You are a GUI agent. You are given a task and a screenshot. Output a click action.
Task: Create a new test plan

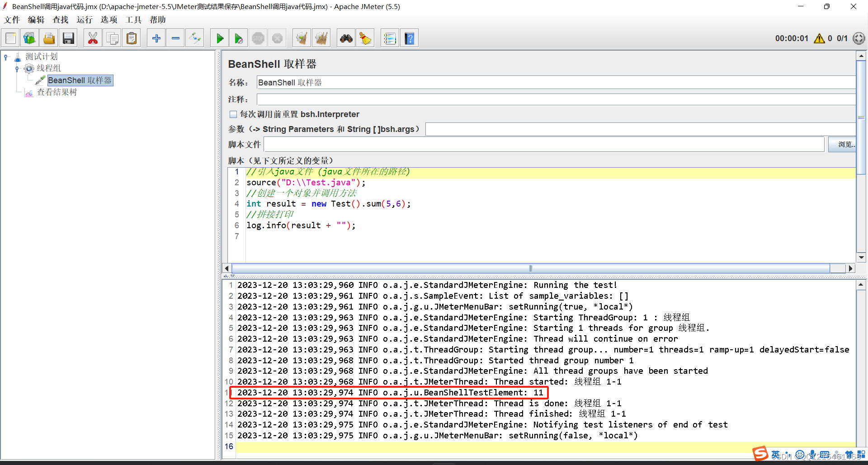(x=11, y=38)
